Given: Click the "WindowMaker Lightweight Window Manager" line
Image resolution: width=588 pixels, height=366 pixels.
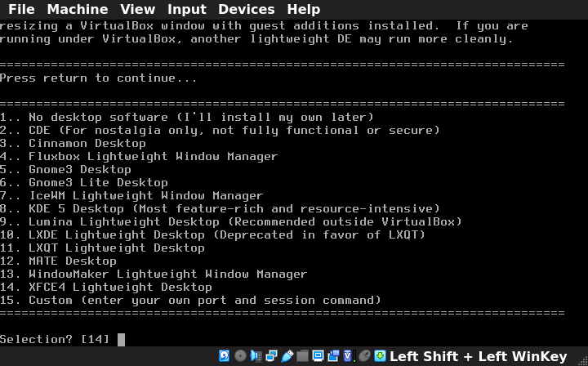Looking at the screenshot, I should (x=154, y=274).
